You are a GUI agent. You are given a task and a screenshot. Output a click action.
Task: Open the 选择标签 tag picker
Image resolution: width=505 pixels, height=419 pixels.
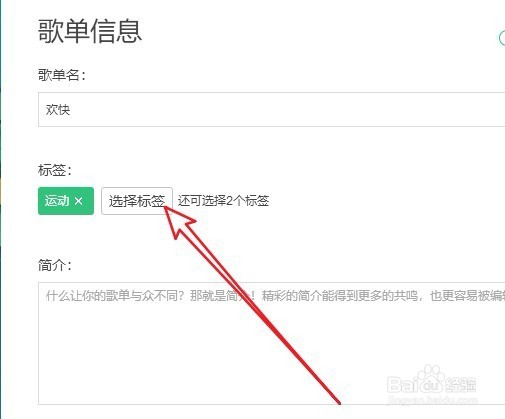(x=137, y=201)
